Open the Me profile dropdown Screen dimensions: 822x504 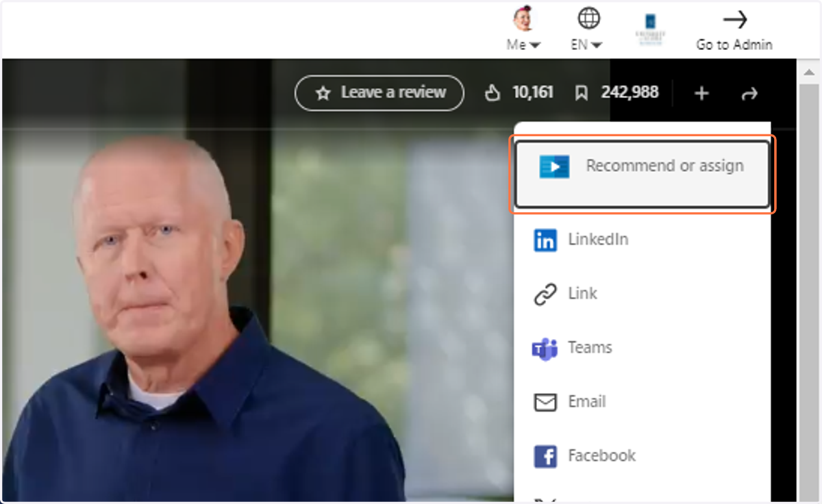click(523, 45)
